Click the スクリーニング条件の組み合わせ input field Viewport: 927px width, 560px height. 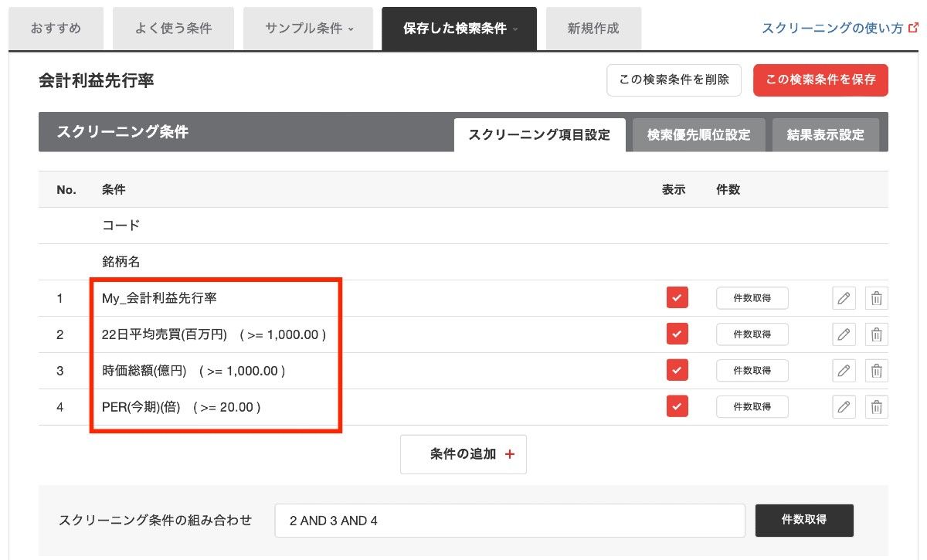(509, 521)
